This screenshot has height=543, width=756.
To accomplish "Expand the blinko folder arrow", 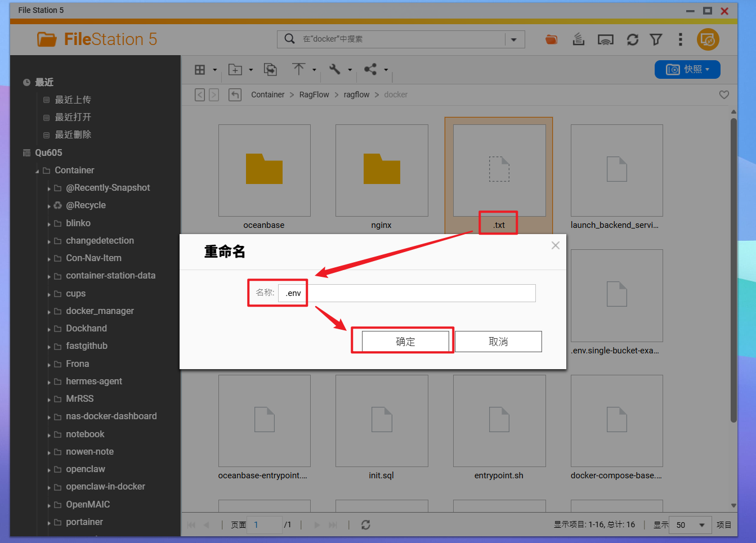I will (x=49, y=224).
